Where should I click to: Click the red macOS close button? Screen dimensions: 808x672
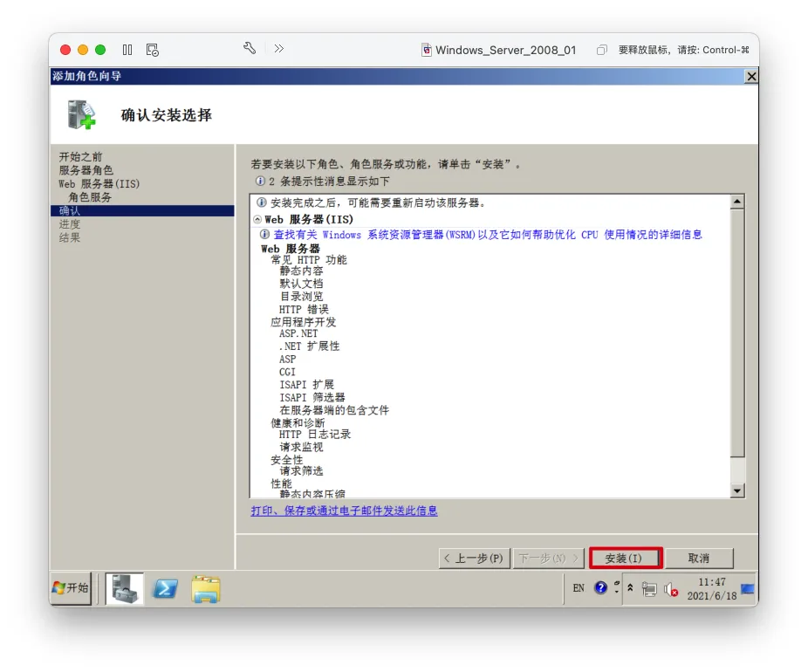coord(65,50)
